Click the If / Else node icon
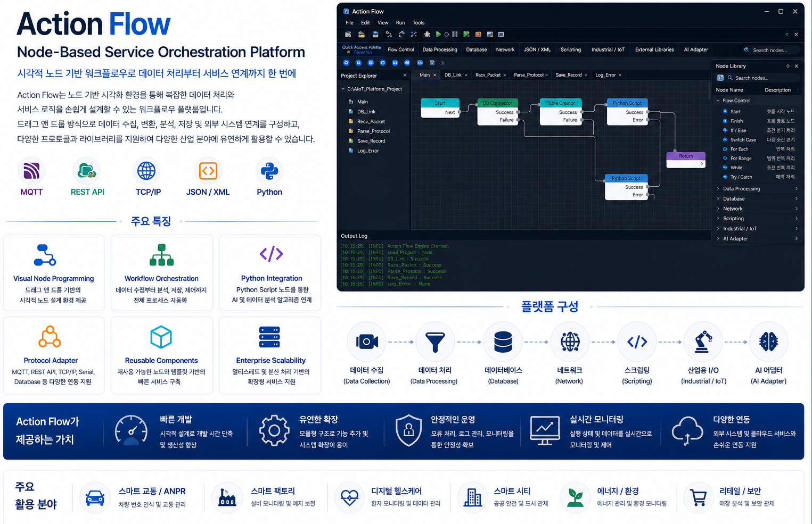 tap(725, 130)
